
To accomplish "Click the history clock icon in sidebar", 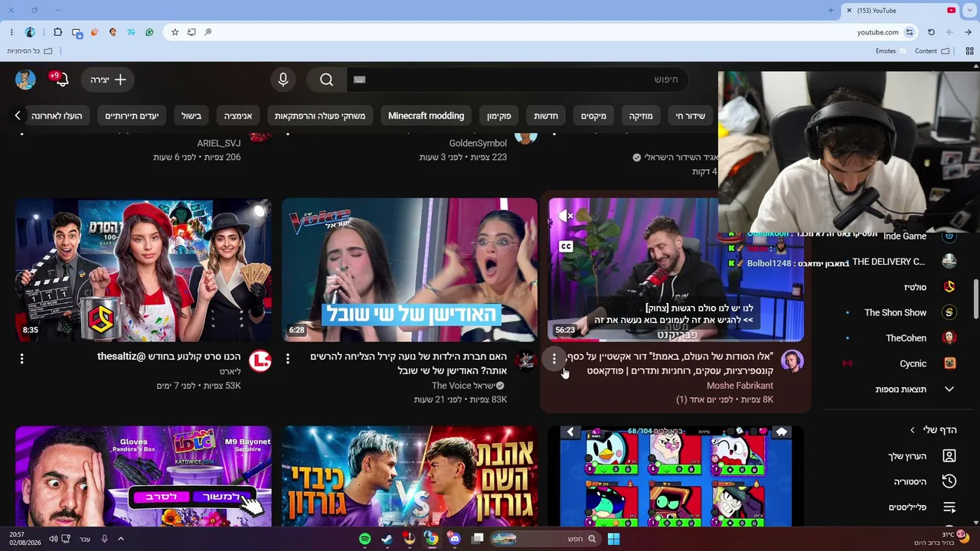I will click(x=949, y=481).
